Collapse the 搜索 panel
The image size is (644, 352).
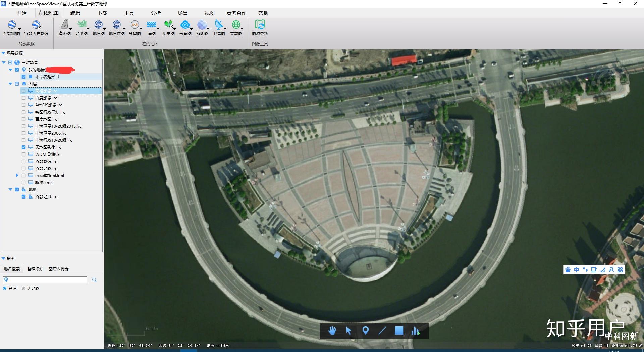point(3,258)
